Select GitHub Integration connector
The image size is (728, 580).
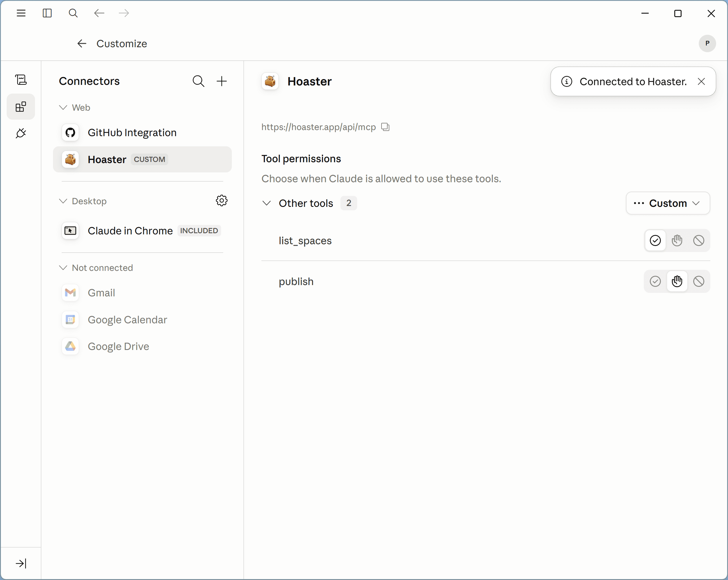142,132
